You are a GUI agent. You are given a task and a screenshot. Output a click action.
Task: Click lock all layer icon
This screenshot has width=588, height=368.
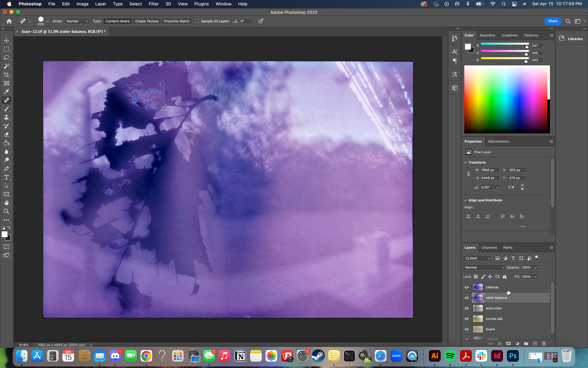point(505,277)
